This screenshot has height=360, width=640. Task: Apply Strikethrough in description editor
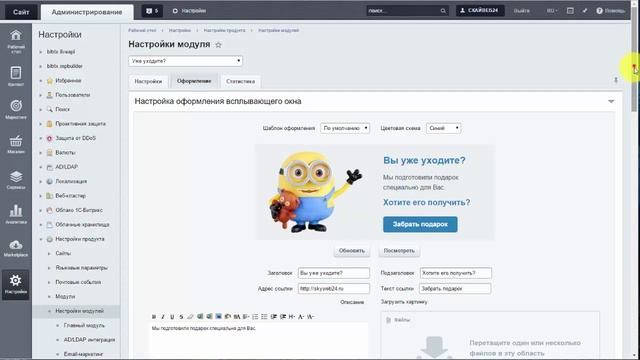point(181,317)
